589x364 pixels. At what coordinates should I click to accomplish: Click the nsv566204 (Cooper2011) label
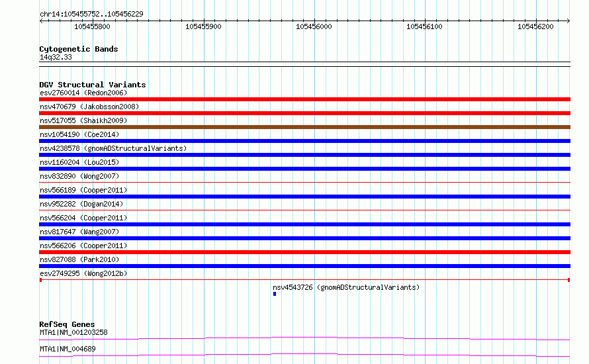83,218
